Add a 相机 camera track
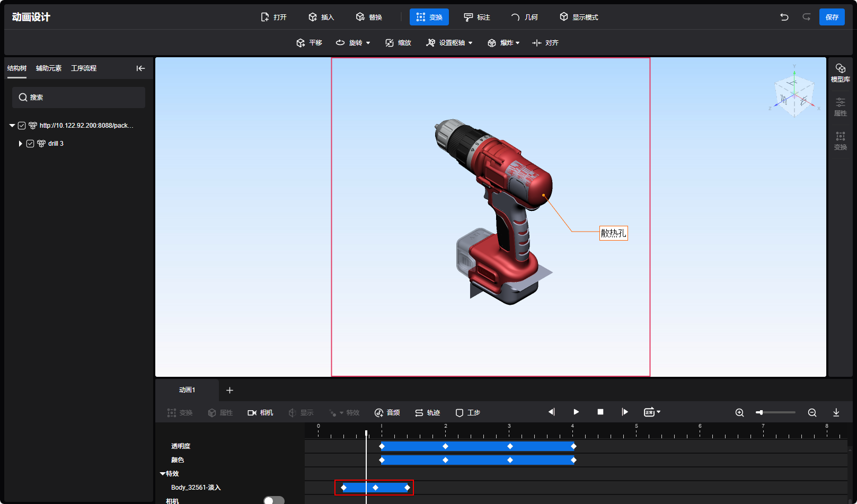Image resolution: width=857 pixels, height=504 pixels. pos(260,412)
